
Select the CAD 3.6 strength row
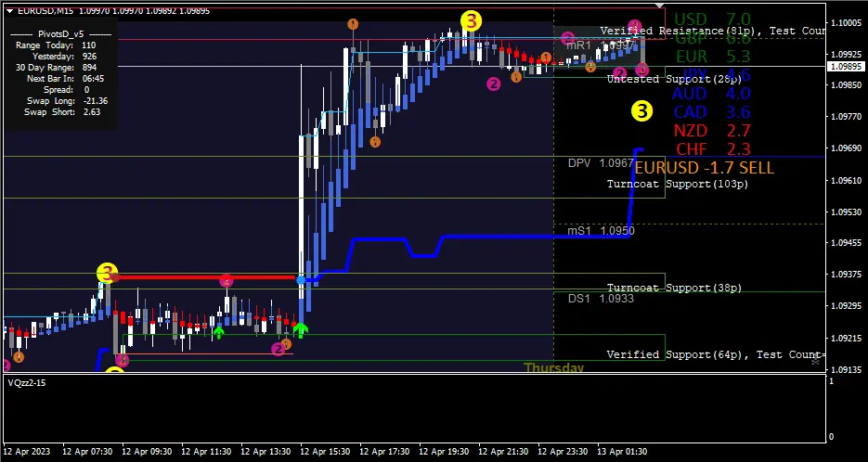pos(712,112)
